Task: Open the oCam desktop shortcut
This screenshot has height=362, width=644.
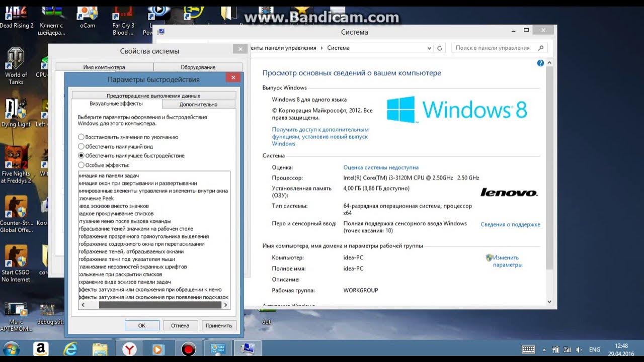Action: point(88,18)
